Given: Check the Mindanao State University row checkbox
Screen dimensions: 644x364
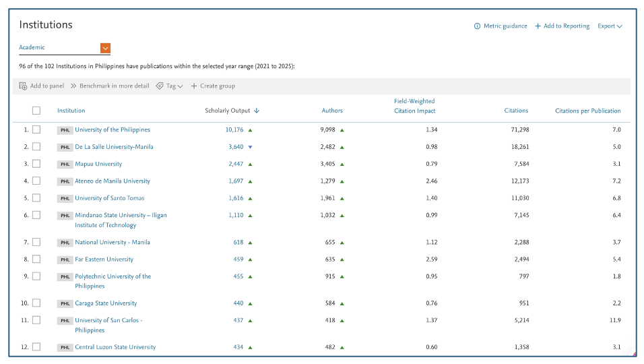Looking at the screenshot, I should pos(36,215).
